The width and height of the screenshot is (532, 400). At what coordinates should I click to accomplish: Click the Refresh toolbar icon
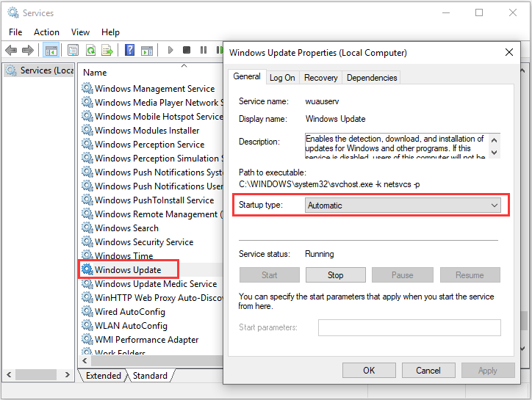tap(90, 51)
